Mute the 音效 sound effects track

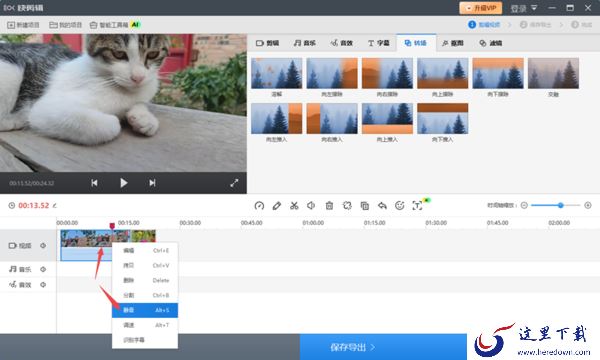coord(43,285)
